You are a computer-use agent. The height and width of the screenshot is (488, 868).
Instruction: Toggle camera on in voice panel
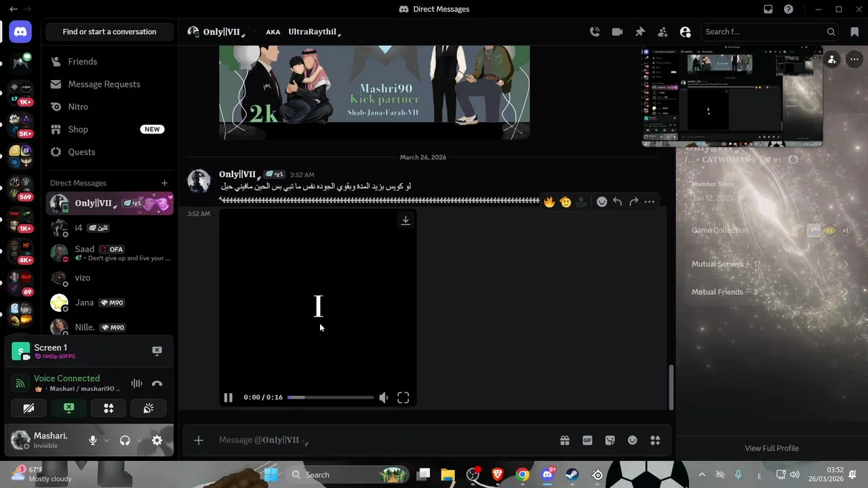tap(28, 408)
